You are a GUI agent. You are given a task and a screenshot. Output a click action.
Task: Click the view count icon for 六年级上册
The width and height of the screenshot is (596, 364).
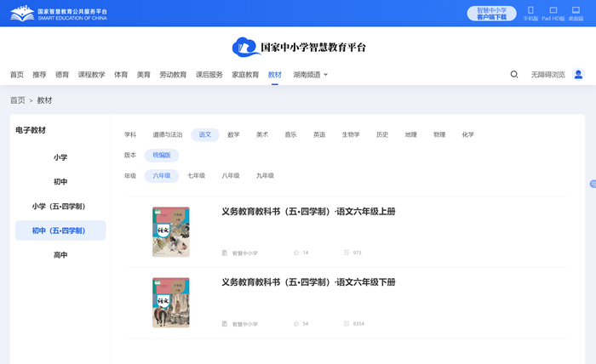point(347,253)
